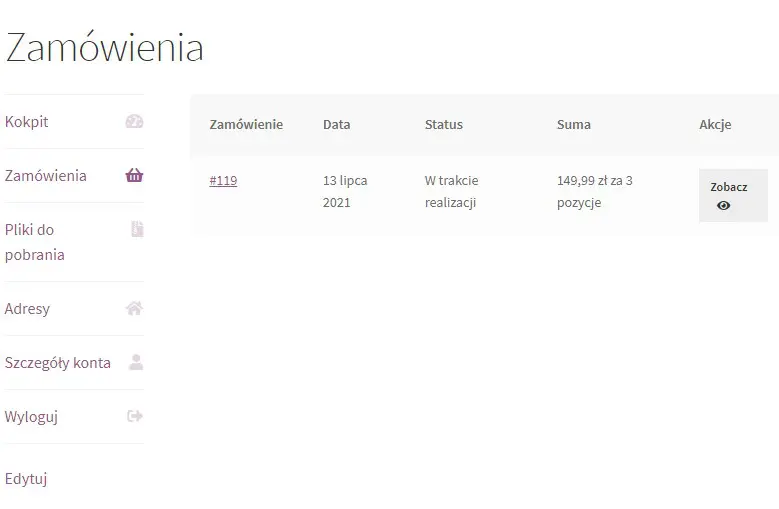Click the Wyloguj logout link
Image resolution: width=779 pixels, height=509 pixels.
point(31,417)
